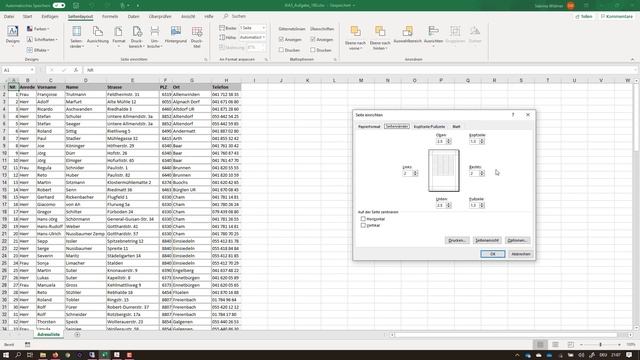Switch to the Formeln ribbon tab
This screenshot has height=360, width=640.
(110, 16)
